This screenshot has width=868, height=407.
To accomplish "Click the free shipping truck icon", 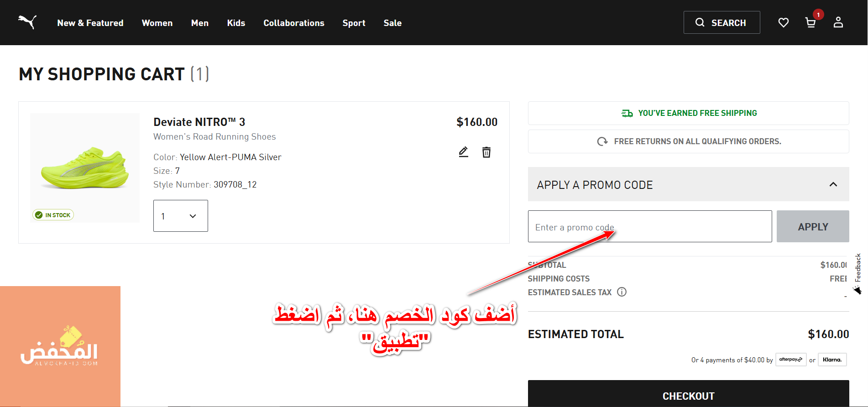I will (627, 113).
